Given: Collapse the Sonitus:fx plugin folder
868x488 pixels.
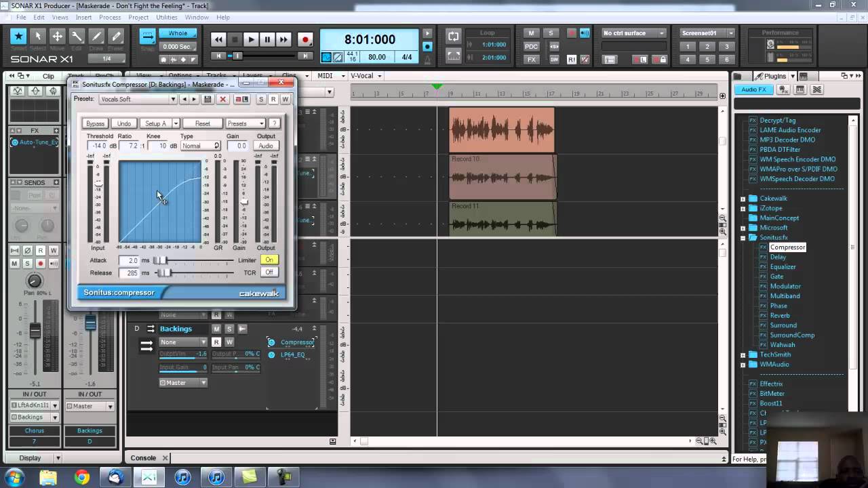Looking at the screenshot, I should click(743, 238).
